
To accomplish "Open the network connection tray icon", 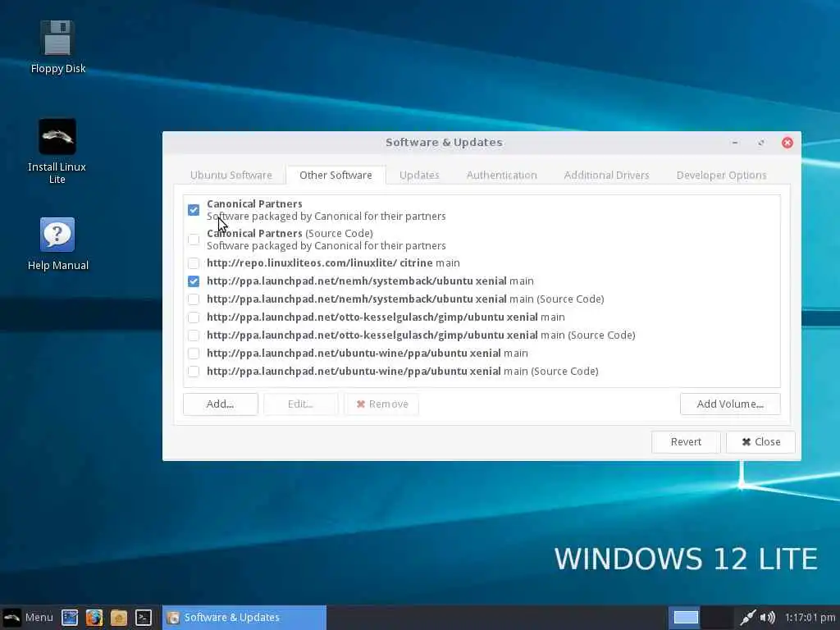I will coord(747,617).
